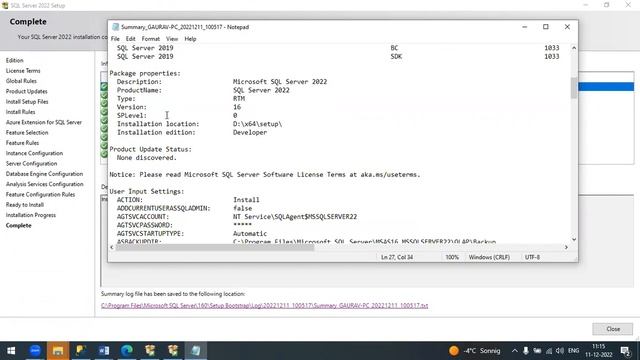This screenshot has height=360, width=640.
Task: Click the '100%' zoom status entry
Action: pyautogui.click(x=452, y=257)
